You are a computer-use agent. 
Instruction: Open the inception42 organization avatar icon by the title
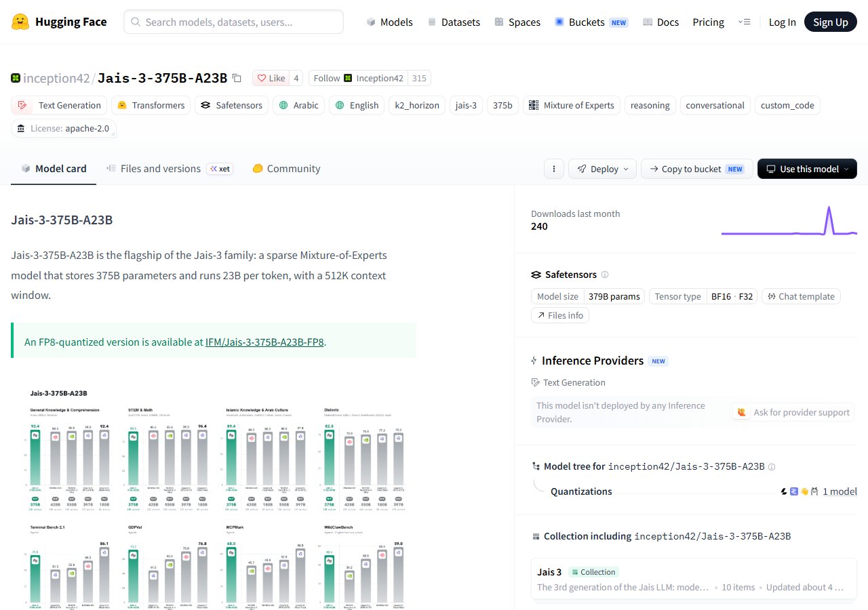[16, 78]
